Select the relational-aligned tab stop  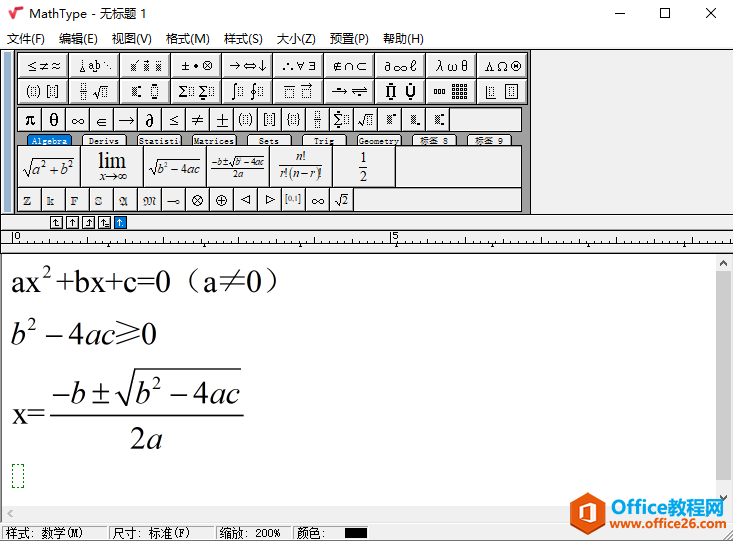click(x=104, y=223)
